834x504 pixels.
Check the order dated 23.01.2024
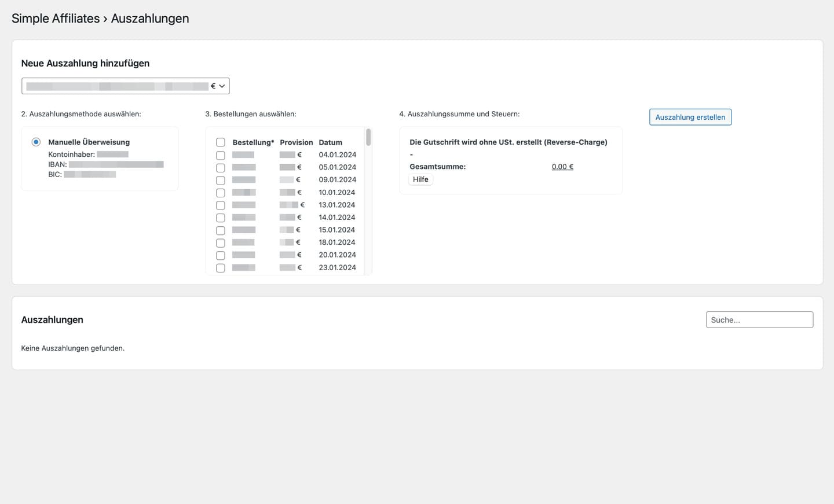[x=221, y=268]
